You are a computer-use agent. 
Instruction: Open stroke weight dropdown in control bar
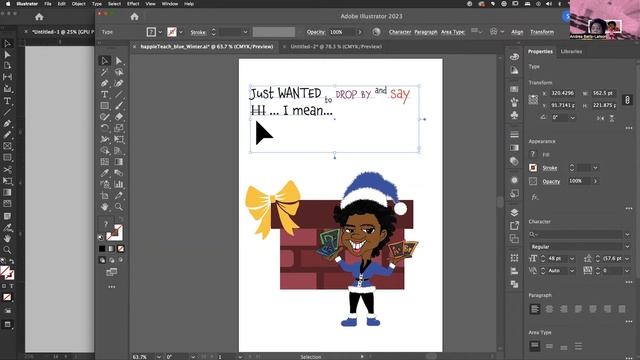(245, 32)
